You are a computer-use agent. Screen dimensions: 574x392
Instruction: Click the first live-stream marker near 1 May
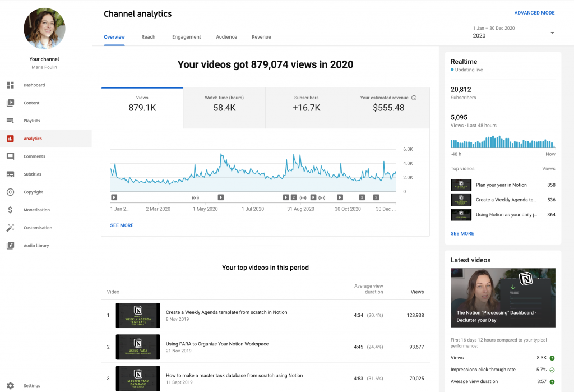[x=196, y=198]
